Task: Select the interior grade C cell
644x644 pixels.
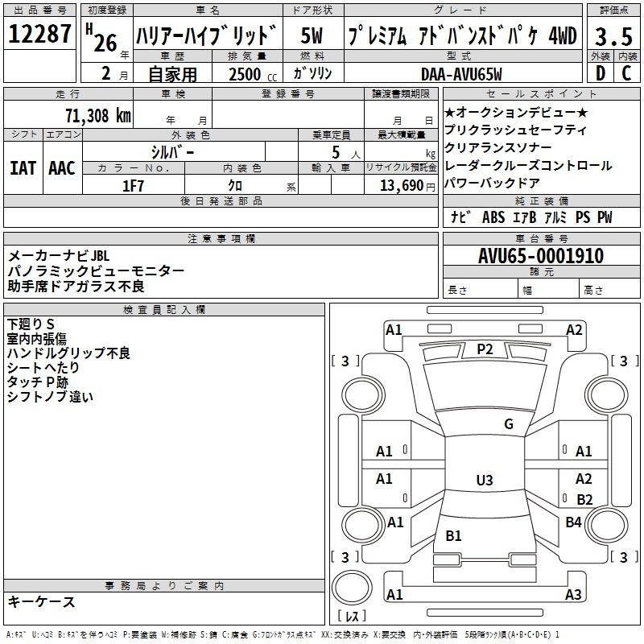Action: tap(626, 72)
